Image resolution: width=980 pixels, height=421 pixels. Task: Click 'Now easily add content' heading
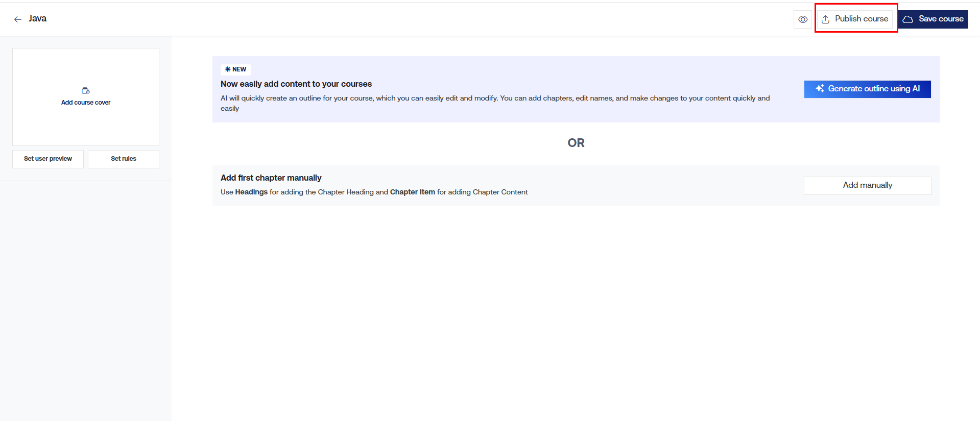coord(296,84)
